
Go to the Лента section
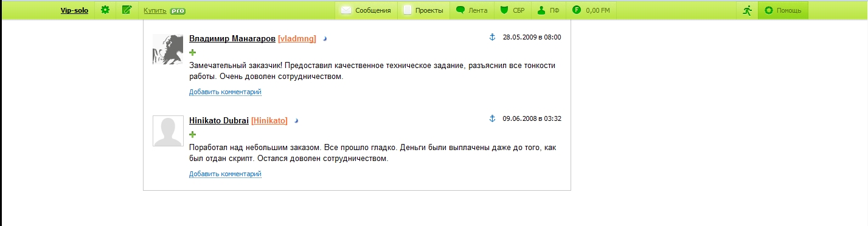[x=472, y=10]
